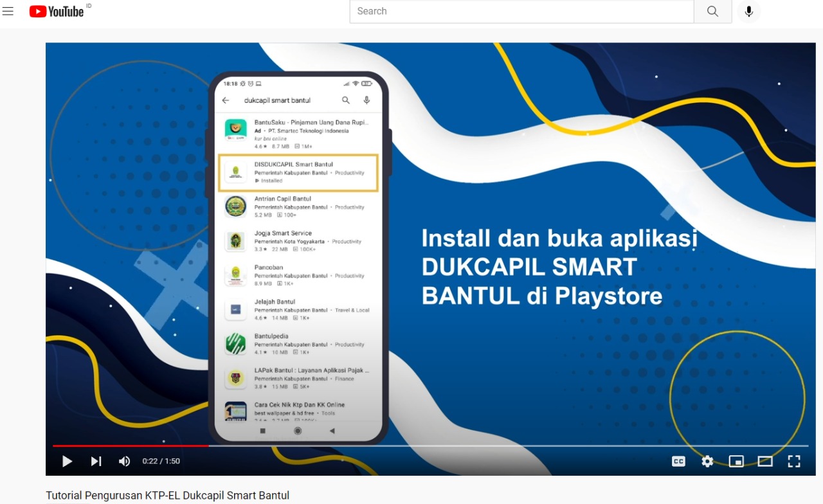823x504 pixels.
Task: Skip to the next video
Action: click(x=96, y=461)
